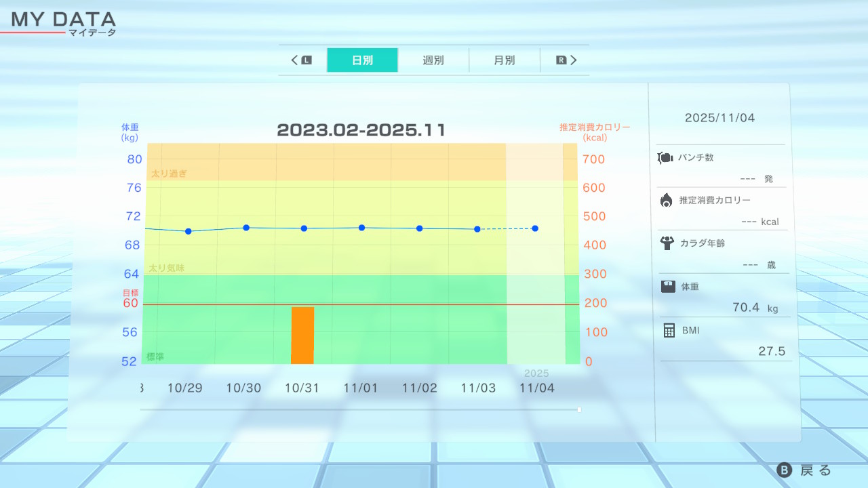Click the BMI calculator icon
Screen dimensions: 868x488
669,330
